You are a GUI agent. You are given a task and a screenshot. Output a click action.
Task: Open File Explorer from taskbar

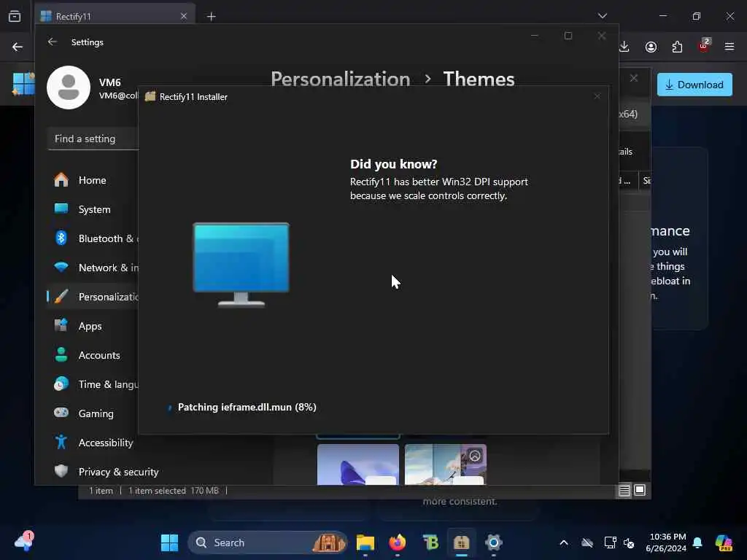(x=365, y=542)
